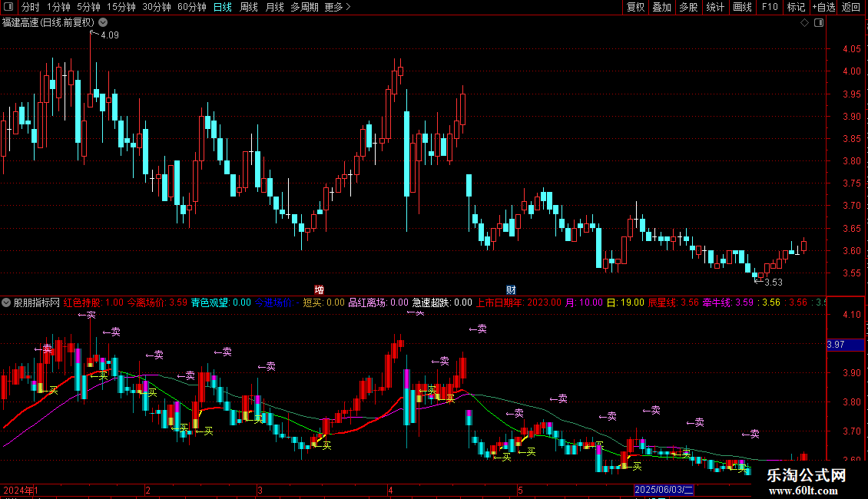
Task: Click 上市日期年: 2023.00 readout
Action: 518,302
